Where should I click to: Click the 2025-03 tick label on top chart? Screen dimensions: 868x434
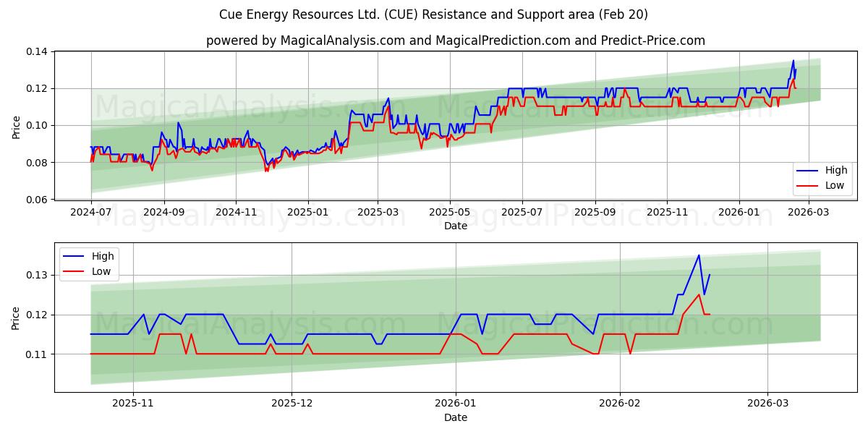[x=378, y=213]
